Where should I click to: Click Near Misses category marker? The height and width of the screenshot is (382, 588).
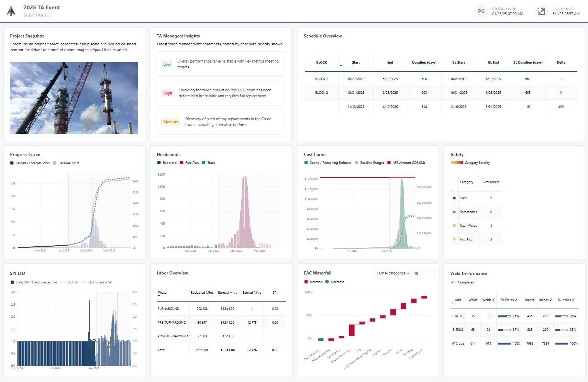pyautogui.click(x=454, y=226)
